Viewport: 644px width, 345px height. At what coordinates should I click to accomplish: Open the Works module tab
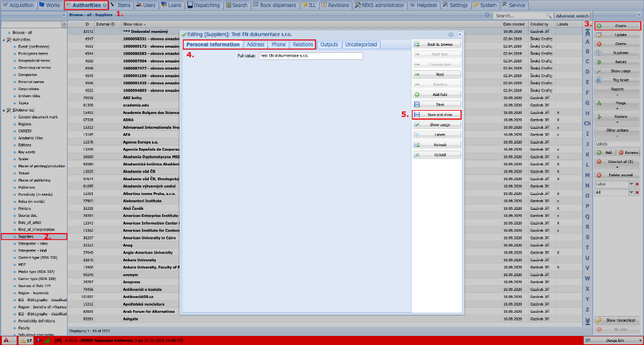50,5
